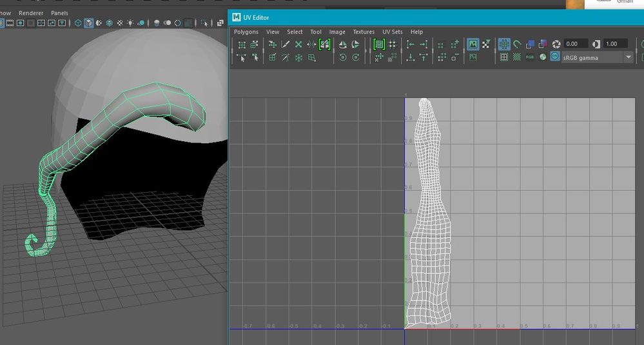Align selected UVs to the right
Image resolution: width=644 pixels, height=345 pixels.
point(424,44)
